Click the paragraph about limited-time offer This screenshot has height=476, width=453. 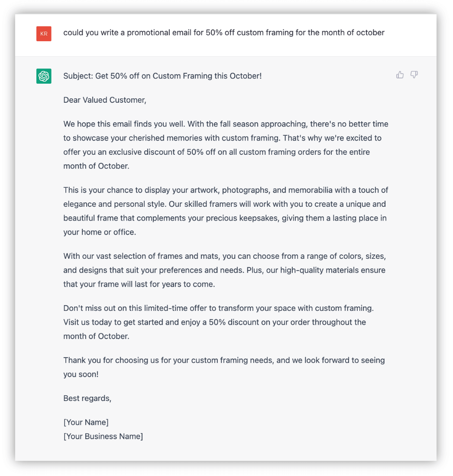[x=225, y=322]
